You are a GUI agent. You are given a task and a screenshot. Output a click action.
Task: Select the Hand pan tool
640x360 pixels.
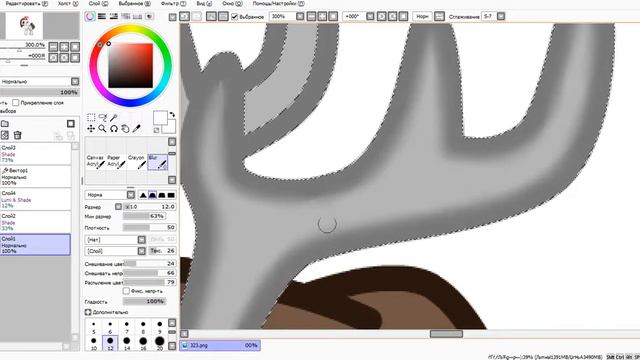[x=125, y=129]
